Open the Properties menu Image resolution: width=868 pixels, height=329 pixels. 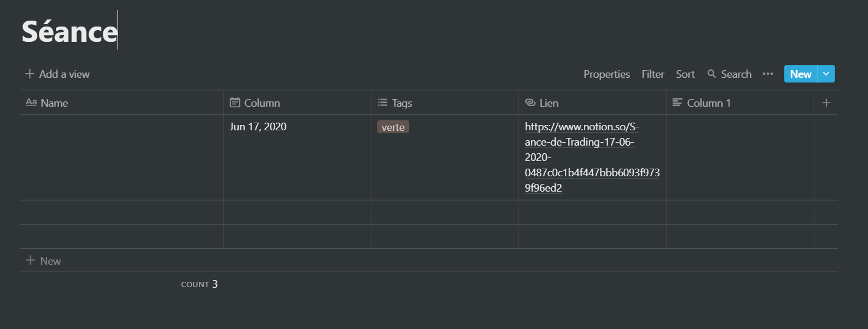click(606, 74)
